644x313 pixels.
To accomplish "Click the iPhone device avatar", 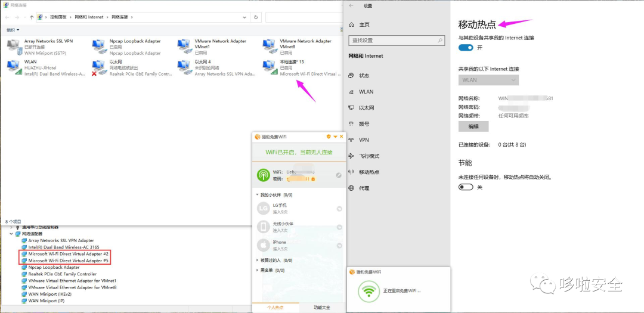I will click(x=264, y=245).
